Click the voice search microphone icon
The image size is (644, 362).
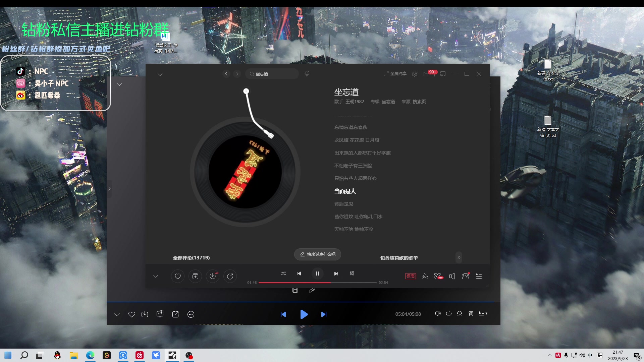307,74
